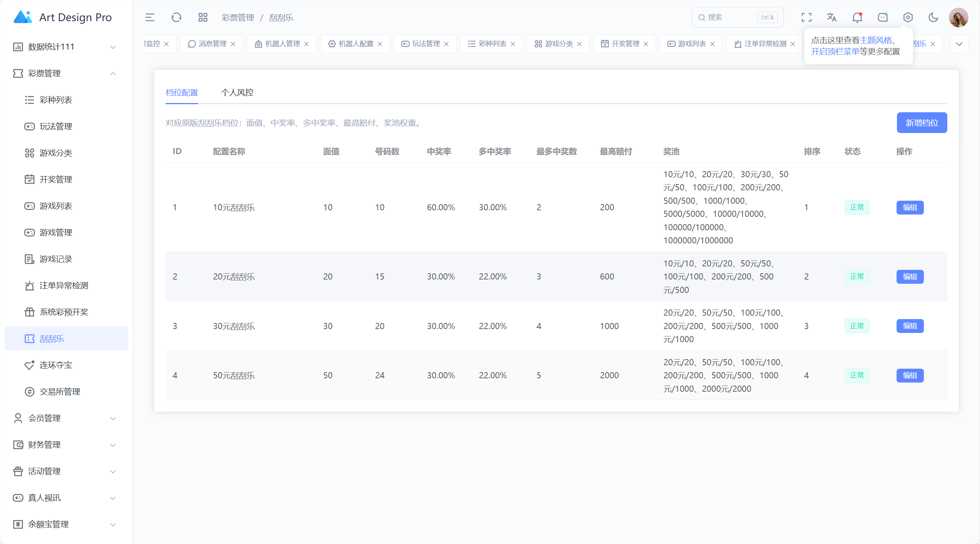Open the language switch icon
The image size is (980, 544).
pos(832,17)
